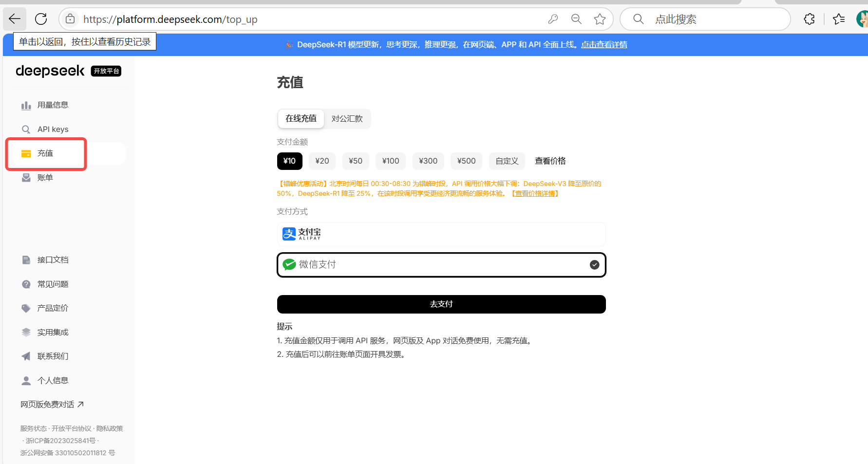The width and height of the screenshot is (868, 464).
Task: Click the FAQ question mark icon
Action: tap(26, 284)
